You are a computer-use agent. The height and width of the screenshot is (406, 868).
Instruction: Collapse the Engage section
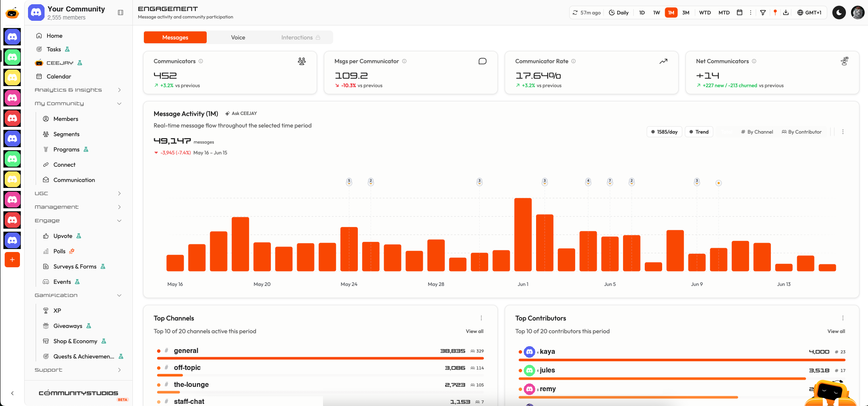(78, 221)
